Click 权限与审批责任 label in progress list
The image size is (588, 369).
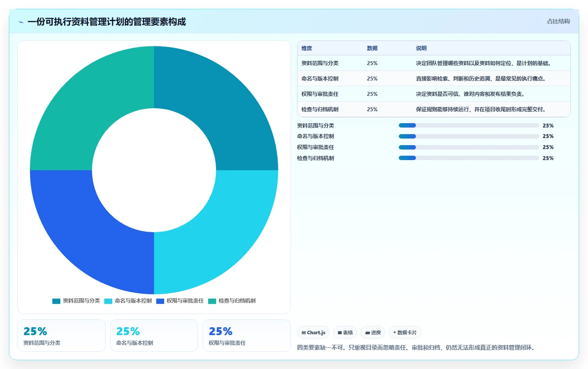tap(316, 147)
